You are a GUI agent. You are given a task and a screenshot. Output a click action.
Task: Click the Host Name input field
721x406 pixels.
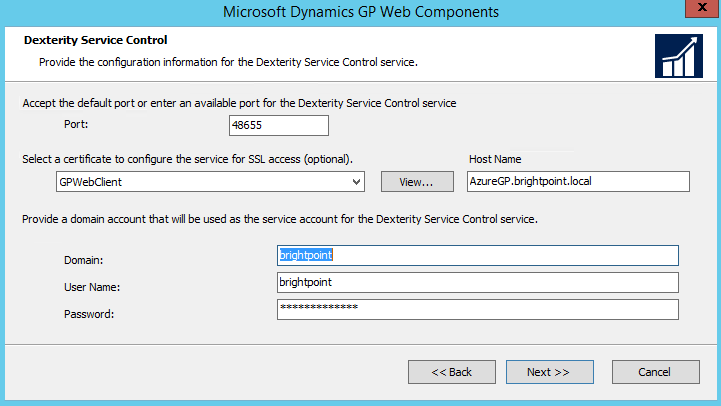pos(578,181)
